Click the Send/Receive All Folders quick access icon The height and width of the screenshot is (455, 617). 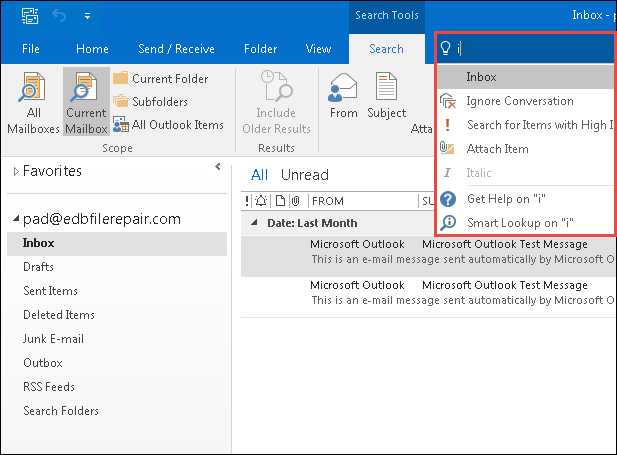click(30, 16)
